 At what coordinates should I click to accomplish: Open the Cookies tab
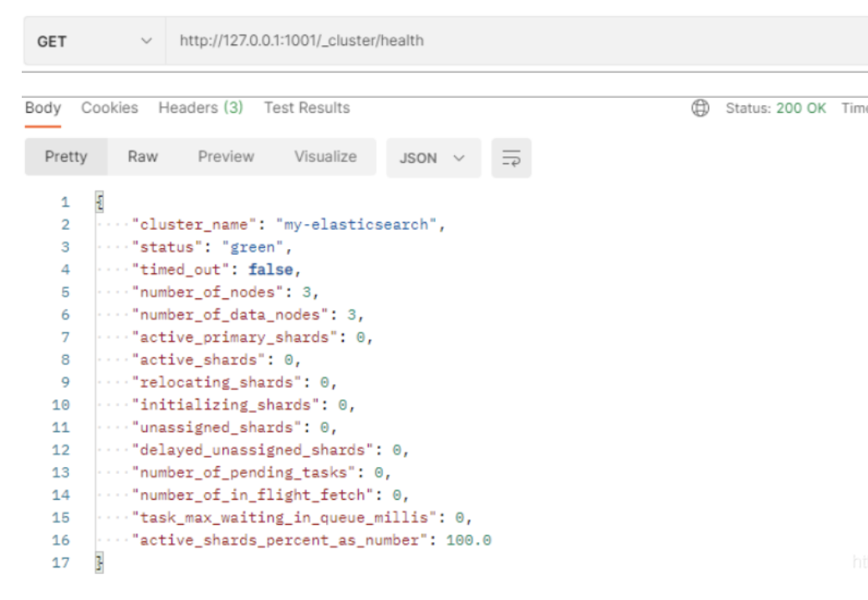tap(110, 108)
